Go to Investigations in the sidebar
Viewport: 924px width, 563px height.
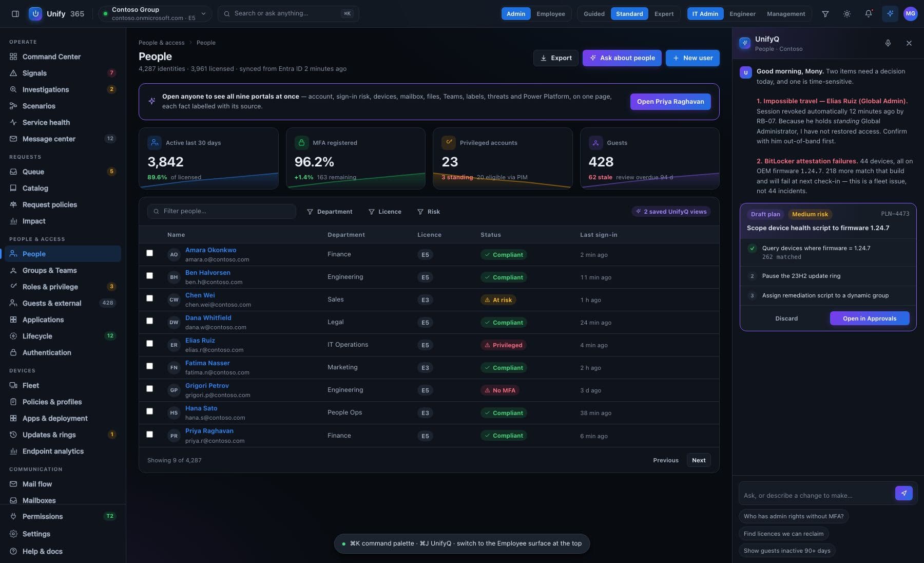click(63, 89)
